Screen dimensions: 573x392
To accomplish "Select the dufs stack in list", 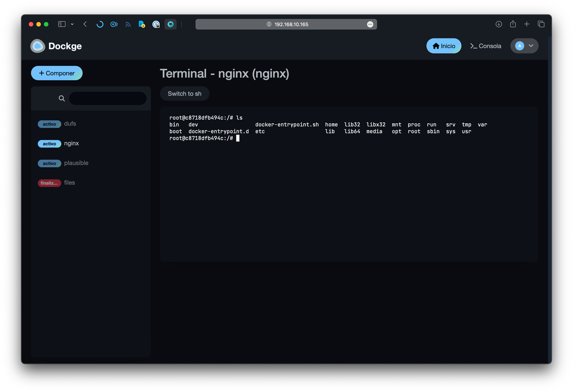I will pyautogui.click(x=91, y=124).
